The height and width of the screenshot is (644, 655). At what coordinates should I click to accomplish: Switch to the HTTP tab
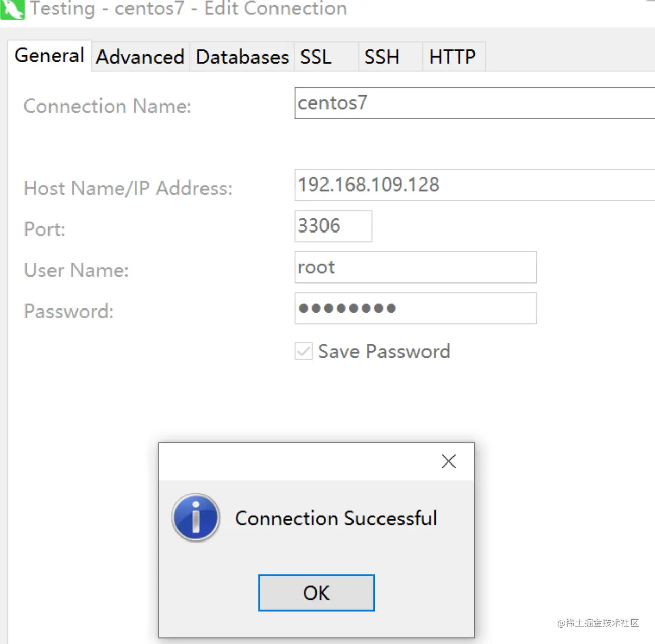click(x=452, y=57)
